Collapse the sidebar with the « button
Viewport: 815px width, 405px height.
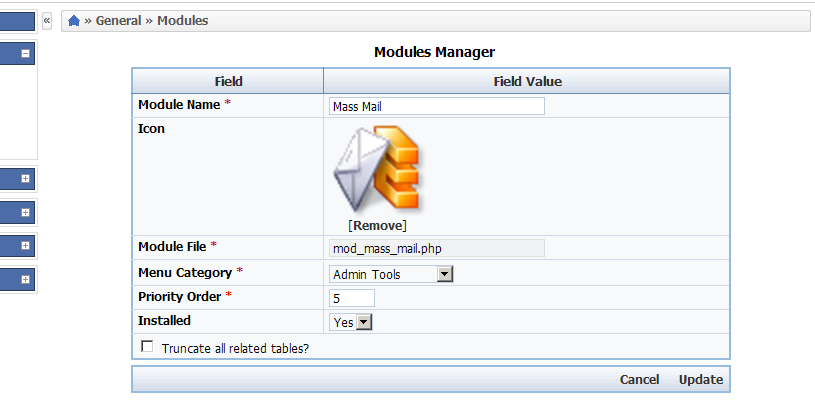point(47,21)
